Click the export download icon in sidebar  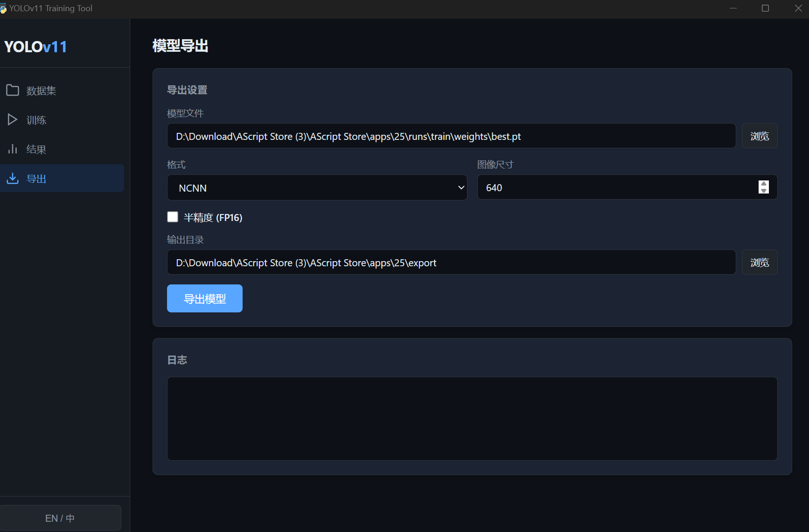click(13, 179)
